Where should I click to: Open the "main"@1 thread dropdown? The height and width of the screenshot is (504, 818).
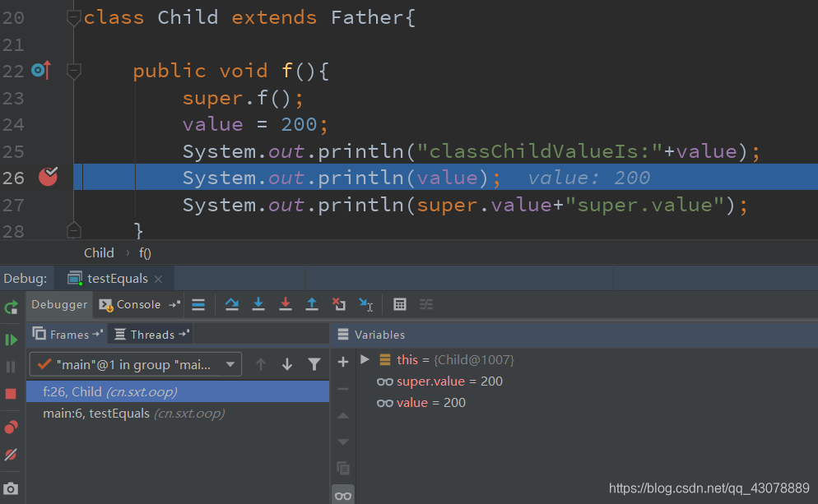(136, 364)
